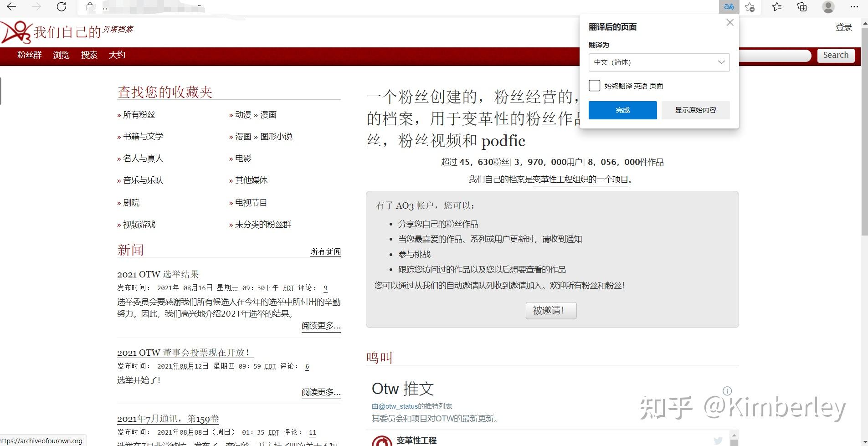
Task: Open the 2021年7月通讯,第159卷 news post
Action: point(168,419)
